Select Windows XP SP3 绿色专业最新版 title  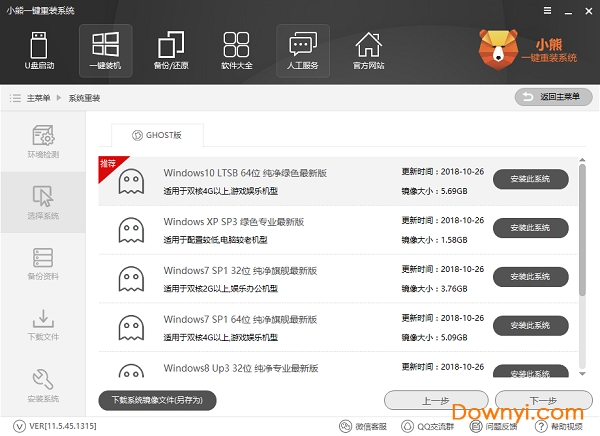pos(234,222)
